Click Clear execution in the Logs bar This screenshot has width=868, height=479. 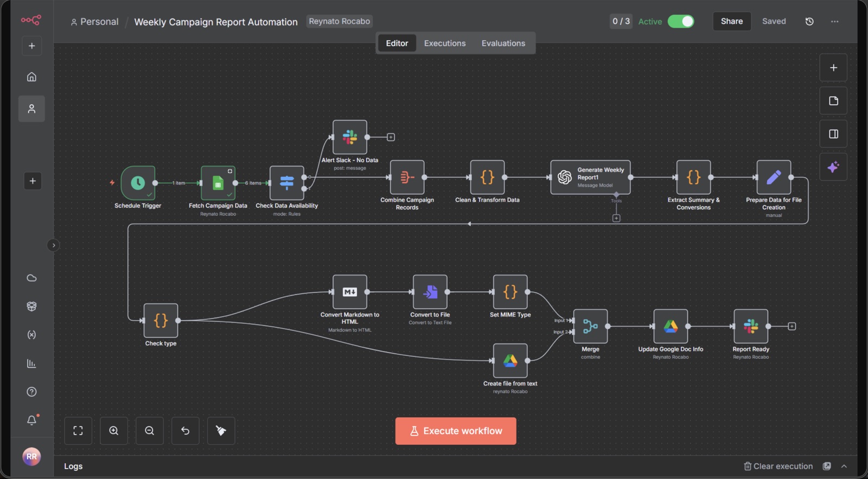point(778,466)
